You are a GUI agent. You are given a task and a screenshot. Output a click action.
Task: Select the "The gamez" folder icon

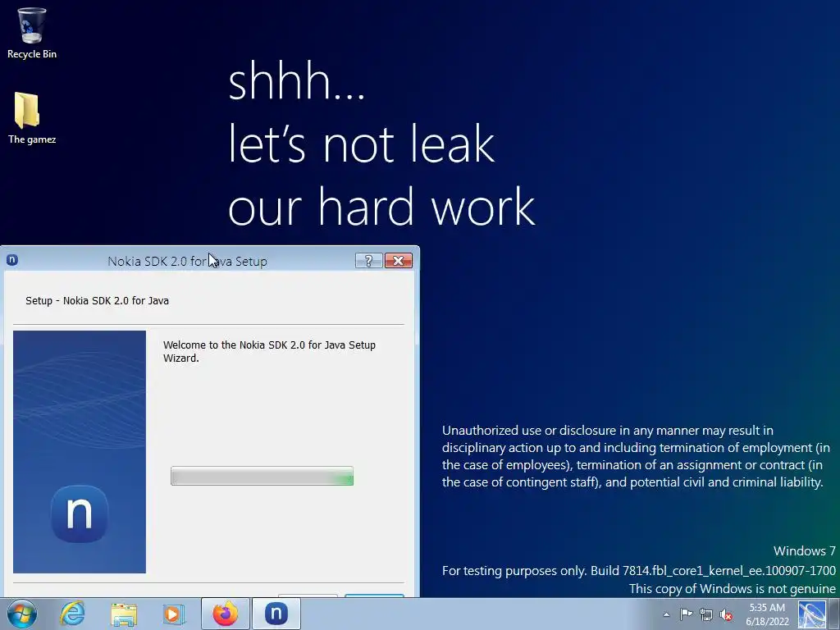(x=32, y=118)
